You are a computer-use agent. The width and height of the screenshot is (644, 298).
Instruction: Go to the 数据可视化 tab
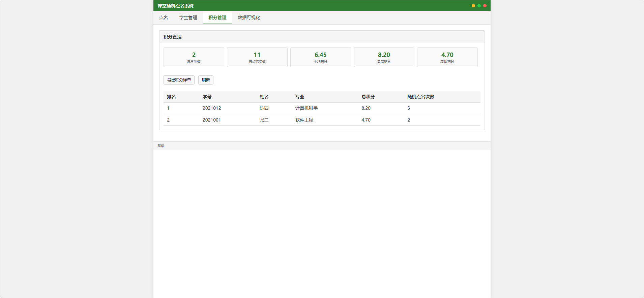click(249, 18)
